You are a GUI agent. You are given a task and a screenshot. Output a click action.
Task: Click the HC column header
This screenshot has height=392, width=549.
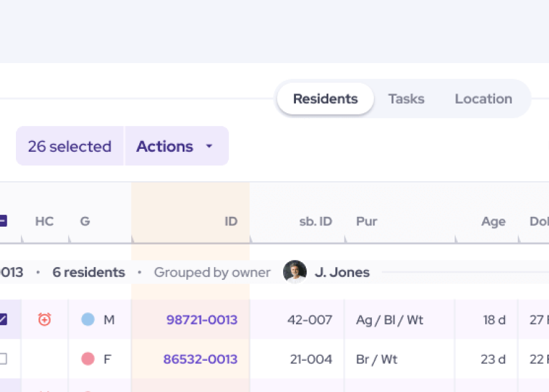(44, 221)
